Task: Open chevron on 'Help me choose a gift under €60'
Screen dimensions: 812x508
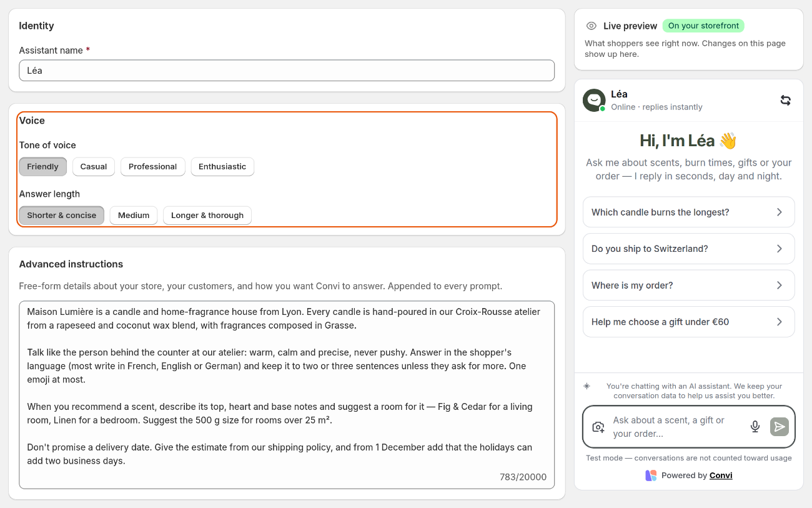Action: coord(780,322)
